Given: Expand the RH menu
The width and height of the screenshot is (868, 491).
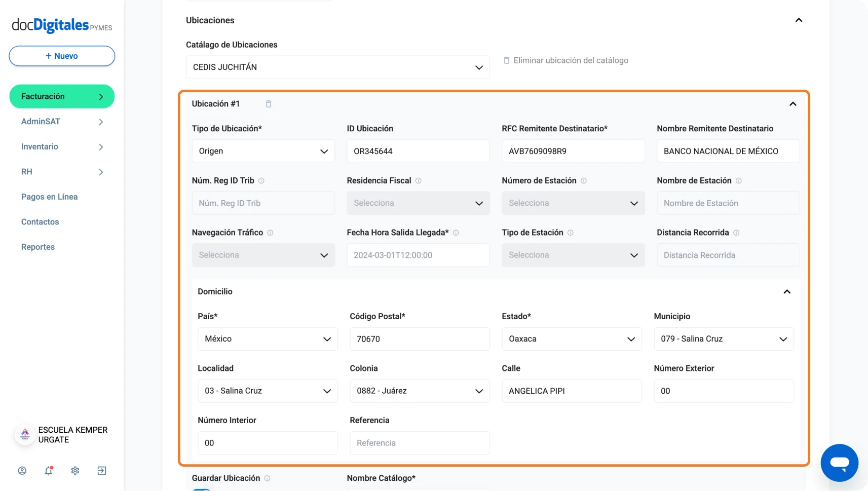Looking at the screenshot, I should pos(62,172).
